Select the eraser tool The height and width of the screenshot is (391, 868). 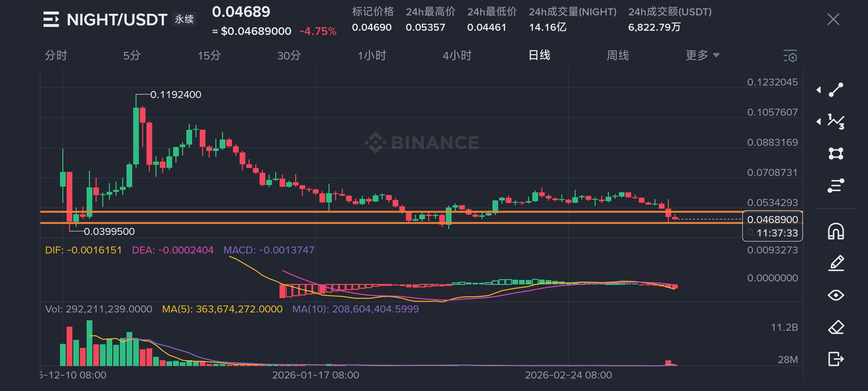point(836,327)
